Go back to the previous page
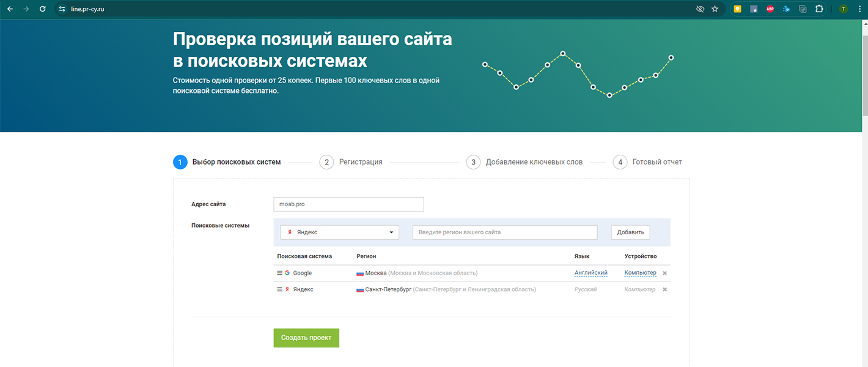 [10, 9]
